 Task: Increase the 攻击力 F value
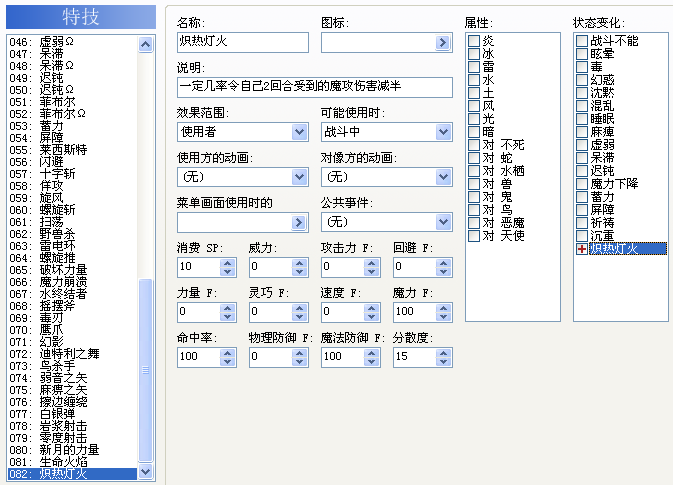coord(372,263)
